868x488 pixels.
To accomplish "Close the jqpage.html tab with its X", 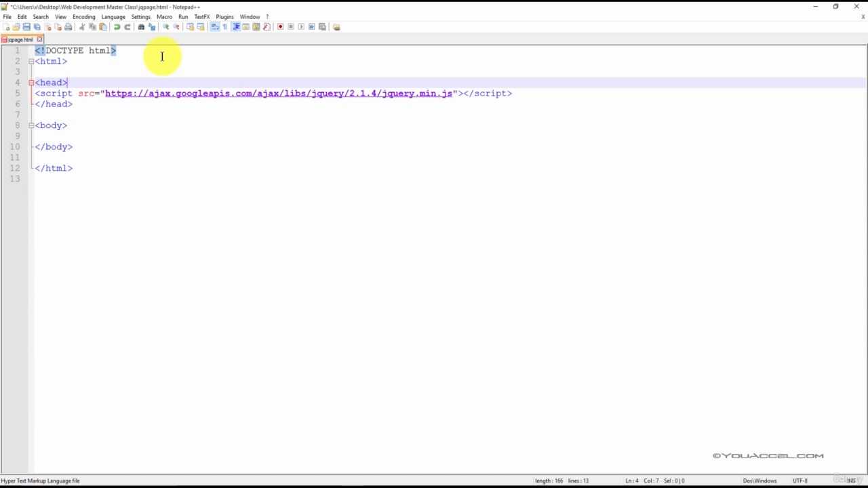I will click(39, 39).
